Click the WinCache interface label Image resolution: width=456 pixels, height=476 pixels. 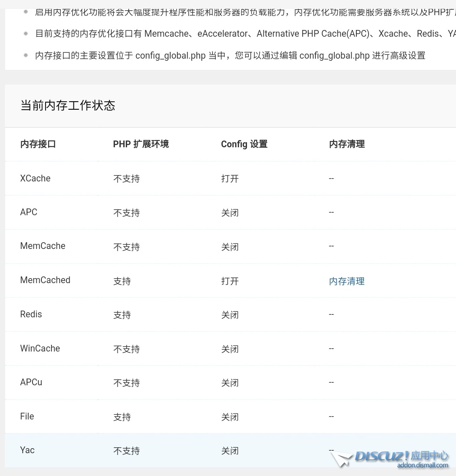click(x=40, y=349)
